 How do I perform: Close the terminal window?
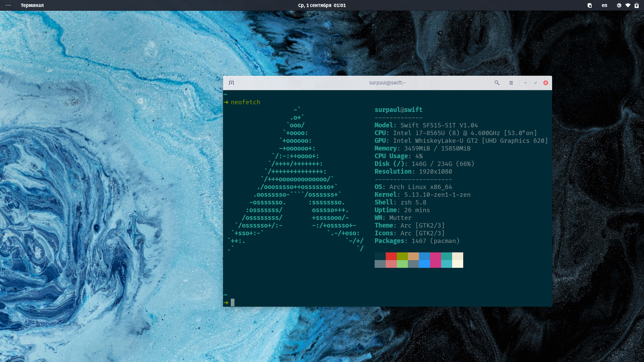(x=546, y=83)
